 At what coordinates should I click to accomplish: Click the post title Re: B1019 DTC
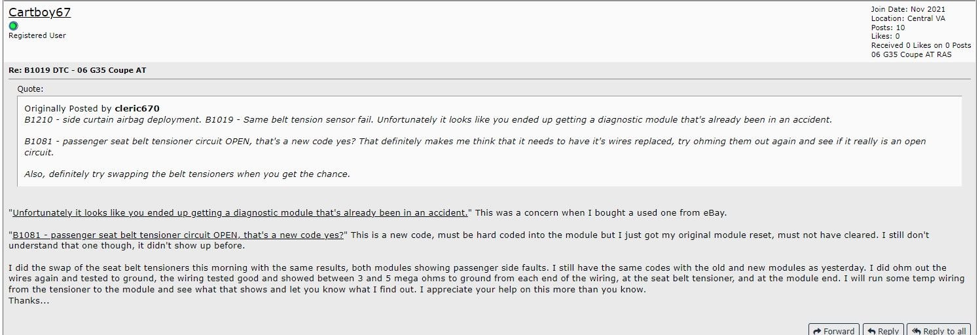tap(77, 70)
